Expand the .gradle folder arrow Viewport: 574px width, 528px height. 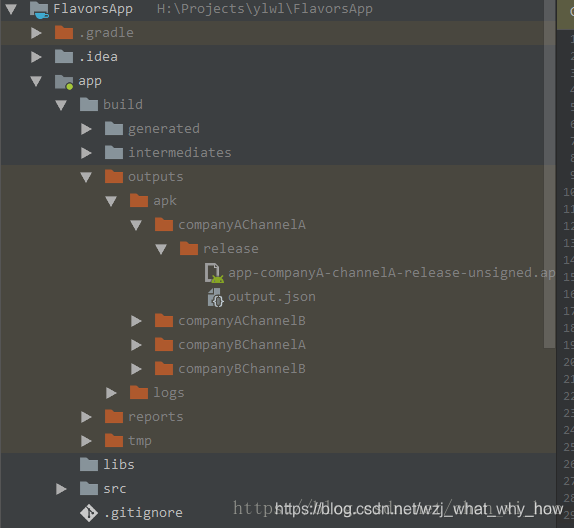tap(36, 33)
